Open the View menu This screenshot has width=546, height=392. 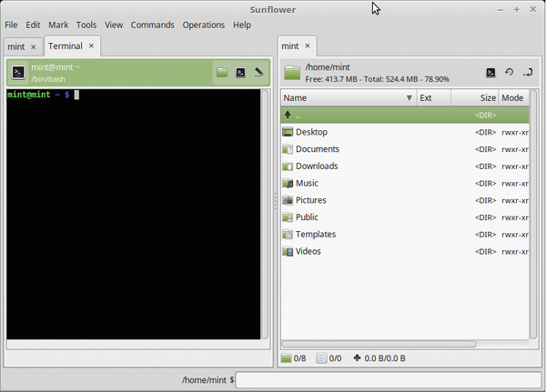114,25
